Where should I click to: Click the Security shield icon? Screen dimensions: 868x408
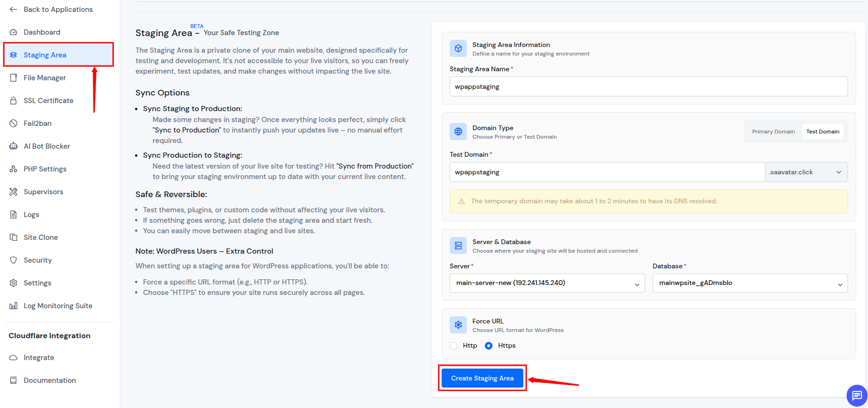(13, 260)
